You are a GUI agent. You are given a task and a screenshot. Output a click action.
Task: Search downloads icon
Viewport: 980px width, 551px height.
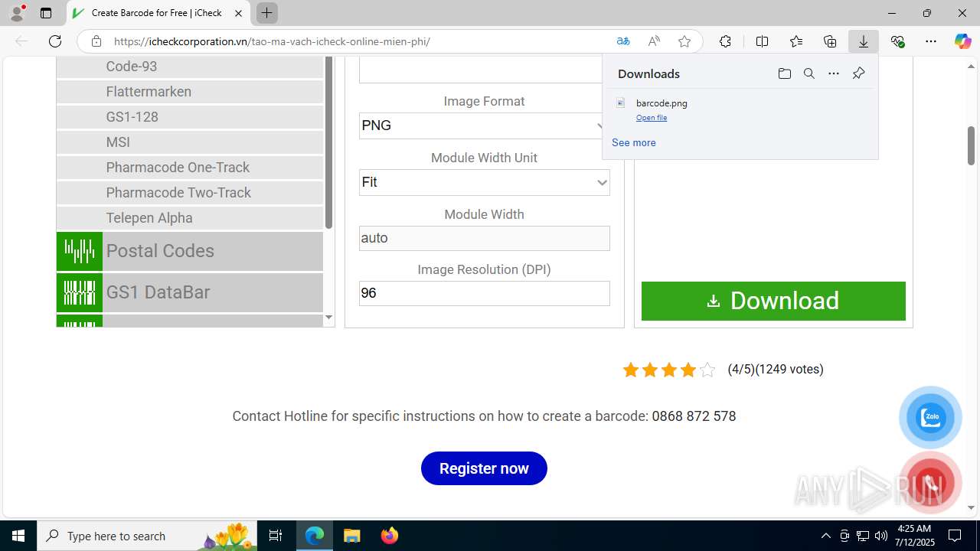tap(808, 73)
